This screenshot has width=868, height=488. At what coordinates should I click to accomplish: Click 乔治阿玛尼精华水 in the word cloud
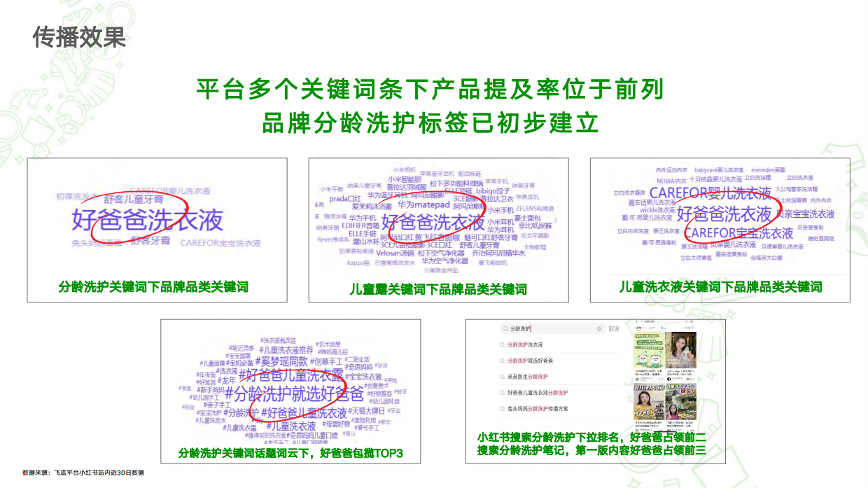coord(498,253)
